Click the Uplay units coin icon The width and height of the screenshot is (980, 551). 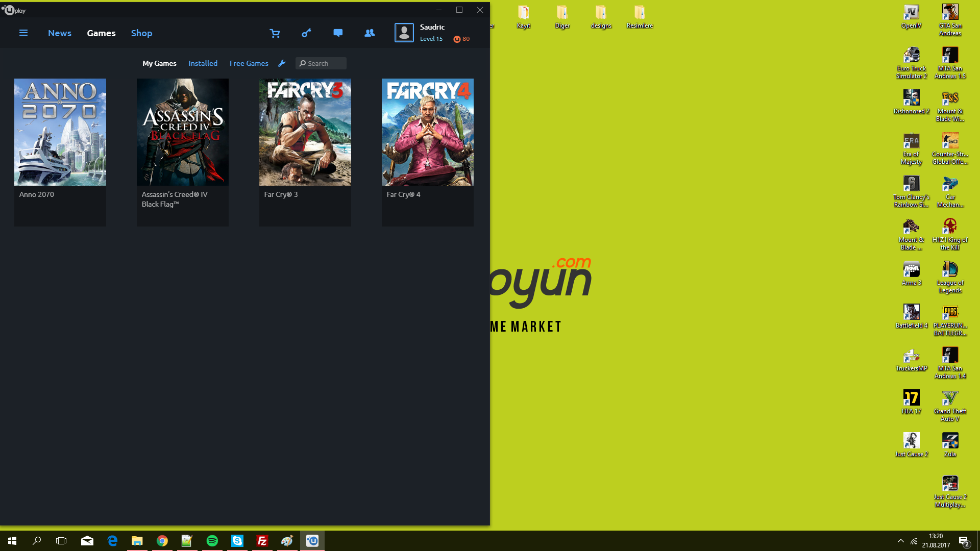(x=457, y=39)
